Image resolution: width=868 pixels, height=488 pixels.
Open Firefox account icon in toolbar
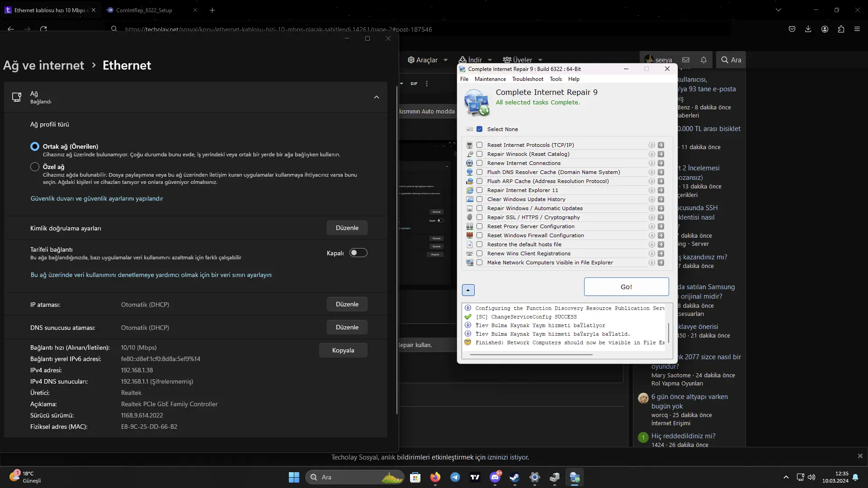click(x=825, y=29)
